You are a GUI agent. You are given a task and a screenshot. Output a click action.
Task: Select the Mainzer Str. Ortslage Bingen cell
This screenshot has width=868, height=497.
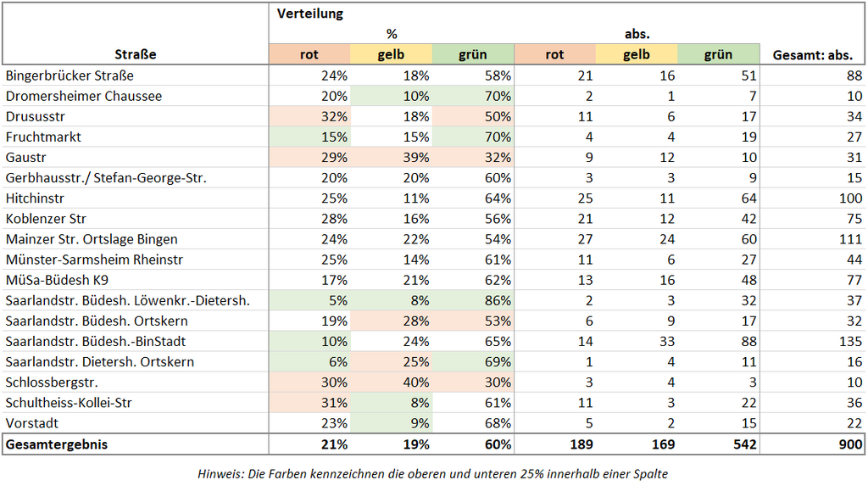pos(92,239)
